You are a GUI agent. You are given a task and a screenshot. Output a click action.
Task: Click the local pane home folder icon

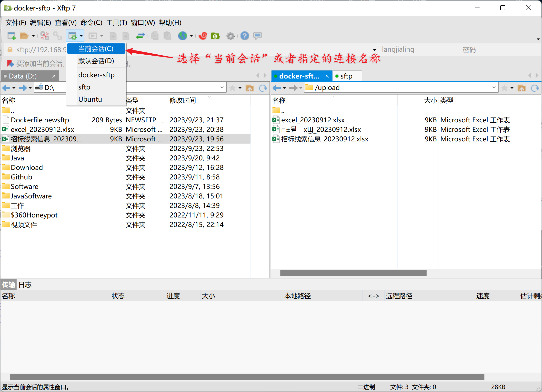point(250,88)
